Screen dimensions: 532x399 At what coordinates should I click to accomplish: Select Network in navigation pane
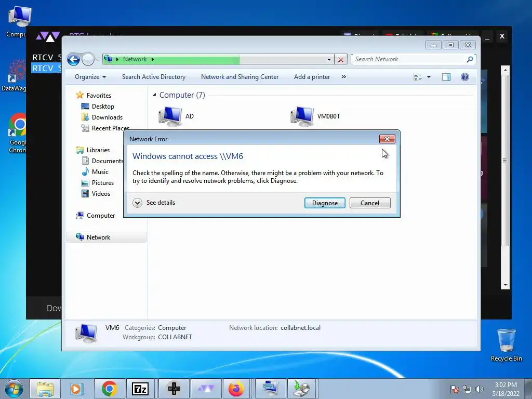tap(98, 237)
